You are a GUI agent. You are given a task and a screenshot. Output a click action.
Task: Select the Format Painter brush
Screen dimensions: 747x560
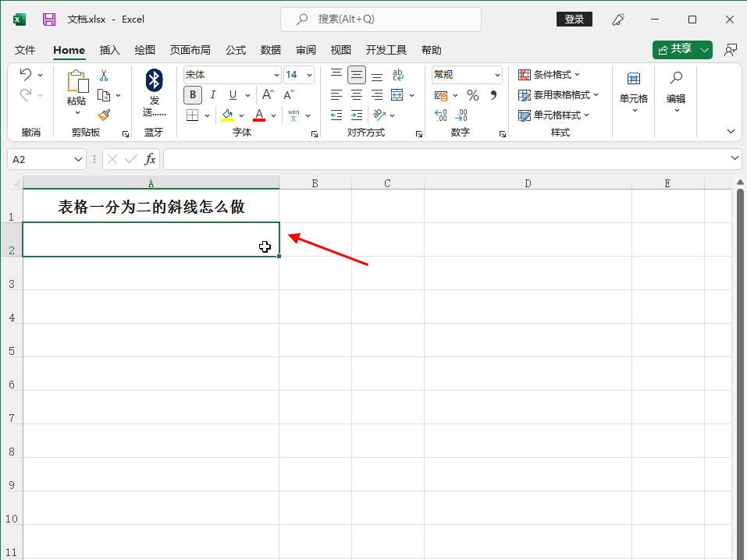(x=104, y=115)
